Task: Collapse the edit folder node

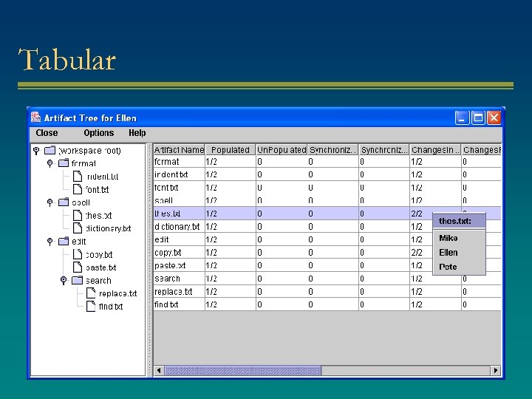Action: coord(50,242)
